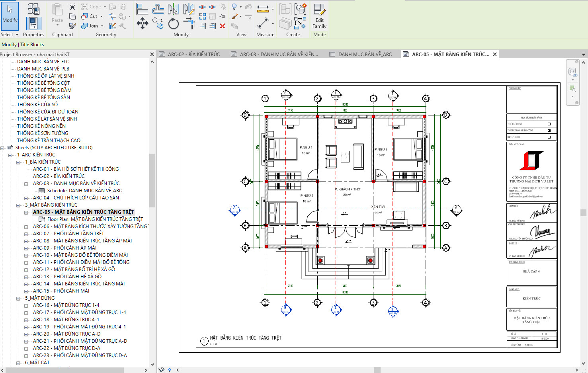The image size is (588, 373).
Task: Open the Cut geometry dropdown arrow
Action: pos(102,16)
